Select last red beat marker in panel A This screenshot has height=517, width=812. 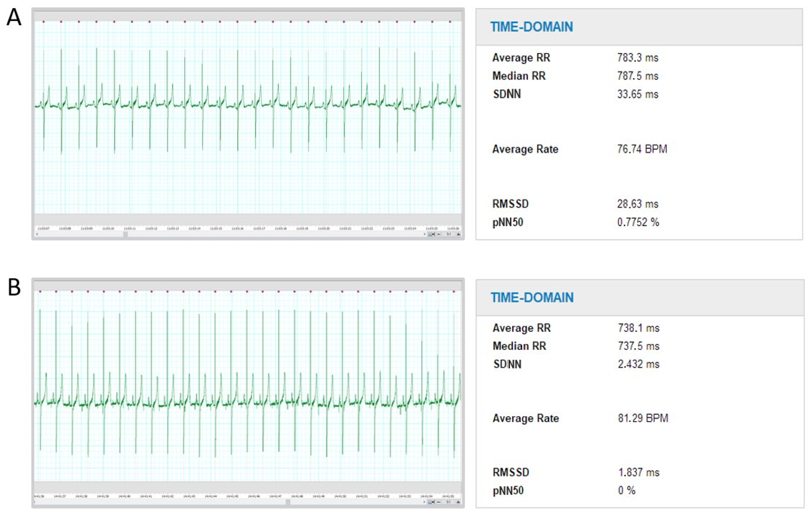[x=450, y=22]
